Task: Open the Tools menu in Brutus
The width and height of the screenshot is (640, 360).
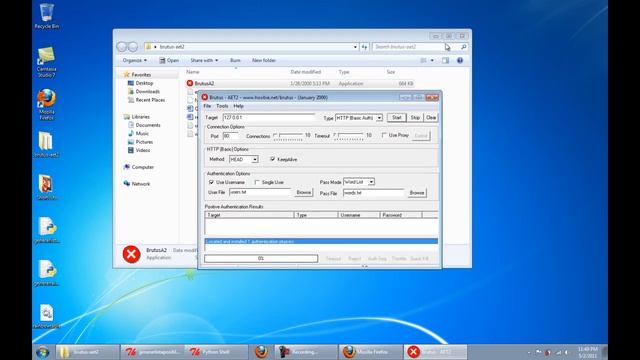Action: click(x=222, y=106)
